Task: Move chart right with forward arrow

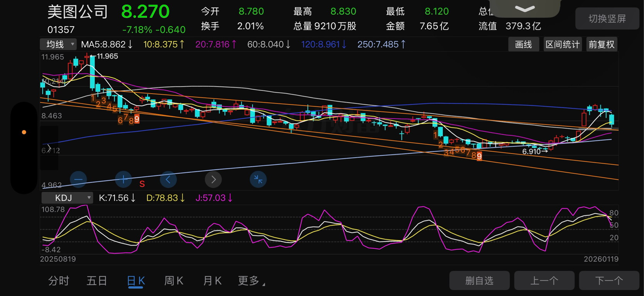Action: [x=213, y=179]
